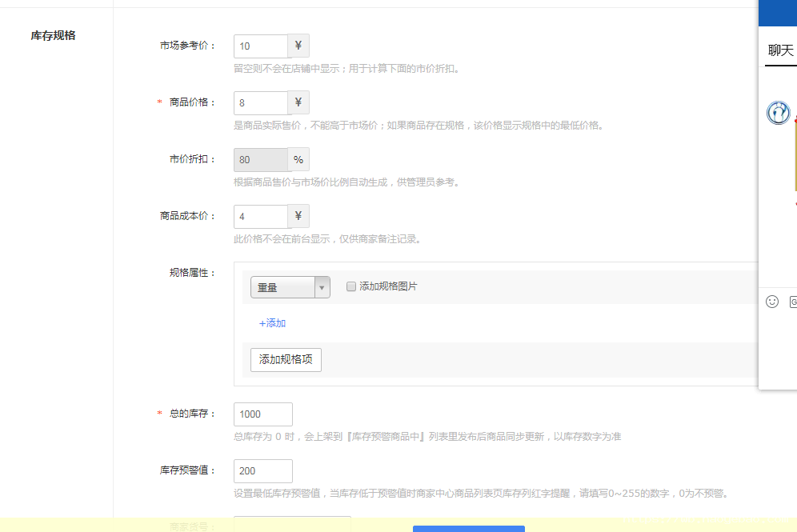Screen dimensions: 797x532
Task: Click the yuan symbol beside 商品成本价
Action: coord(298,217)
